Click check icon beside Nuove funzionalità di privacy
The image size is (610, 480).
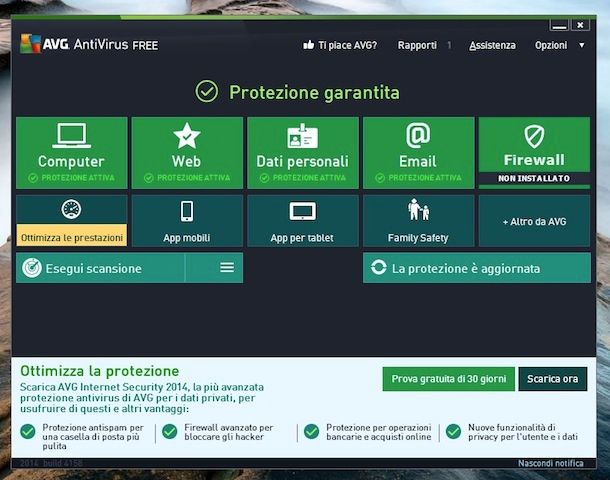[x=454, y=432]
